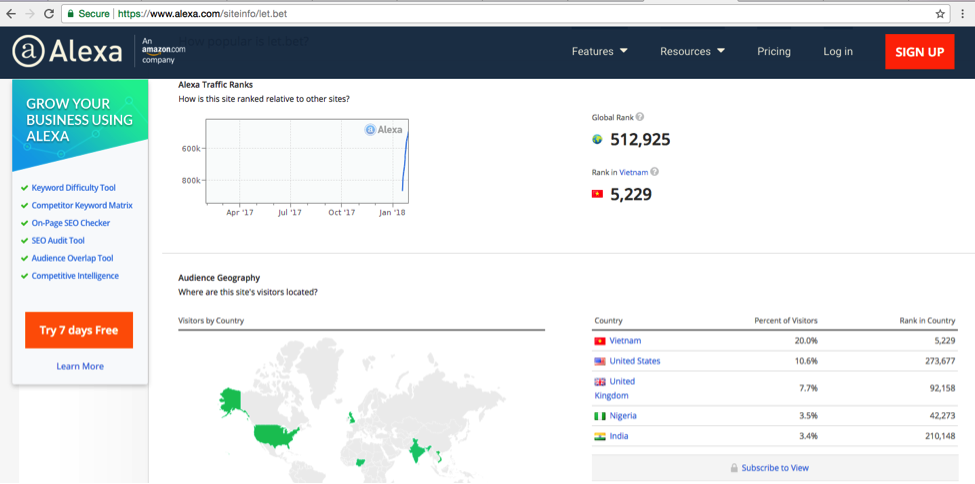Bookmark page using the star icon
The width and height of the screenshot is (975, 484).
click(x=940, y=14)
